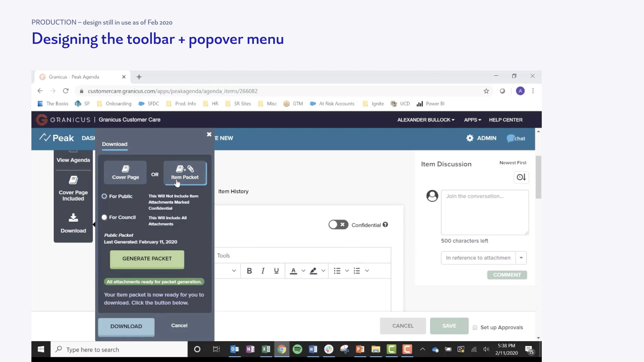Select the For Council radio button
The height and width of the screenshot is (362, 644).
point(104,217)
